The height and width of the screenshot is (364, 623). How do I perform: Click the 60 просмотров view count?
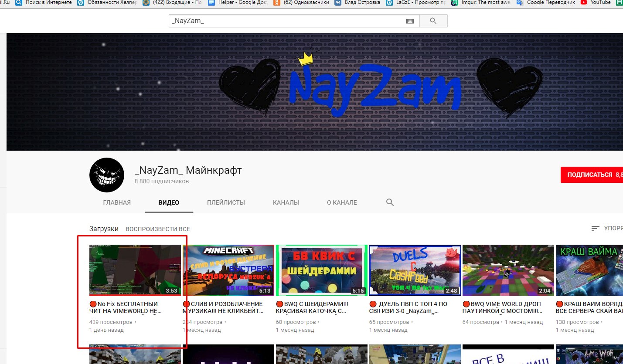point(296,322)
